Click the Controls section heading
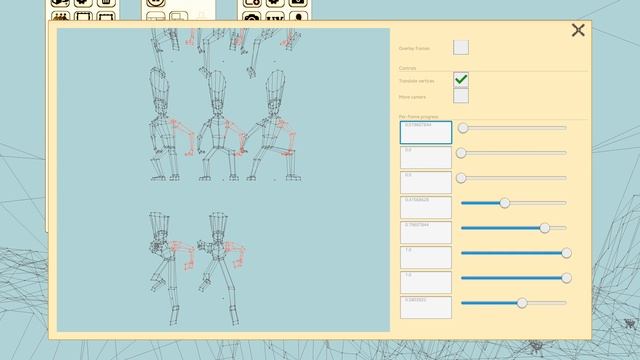640x360 pixels. coord(407,68)
